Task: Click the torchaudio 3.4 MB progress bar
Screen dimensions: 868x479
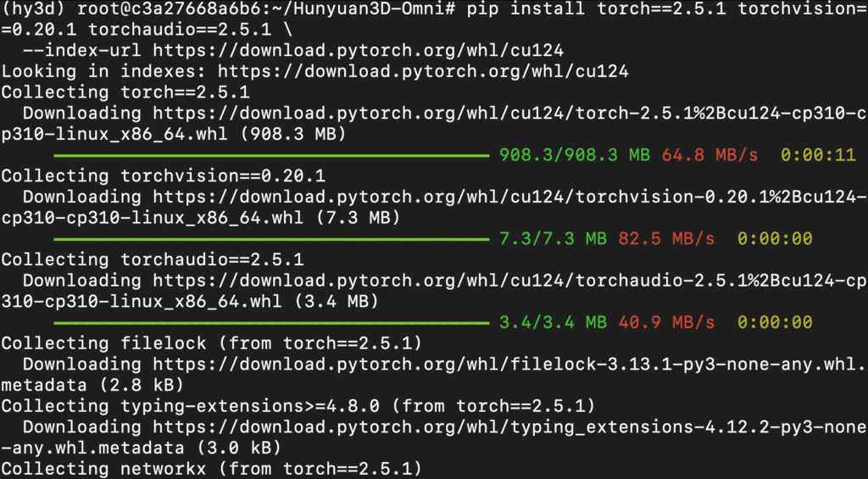Action: pos(271,323)
